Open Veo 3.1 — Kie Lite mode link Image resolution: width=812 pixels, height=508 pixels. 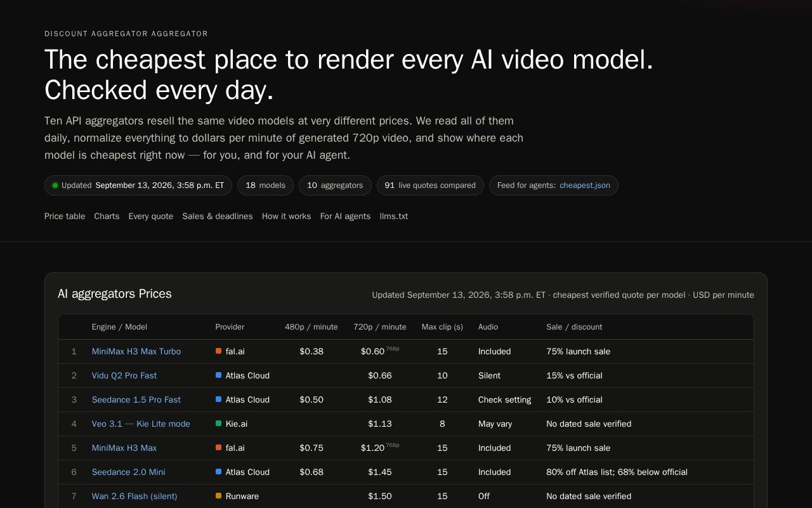[141, 424]
